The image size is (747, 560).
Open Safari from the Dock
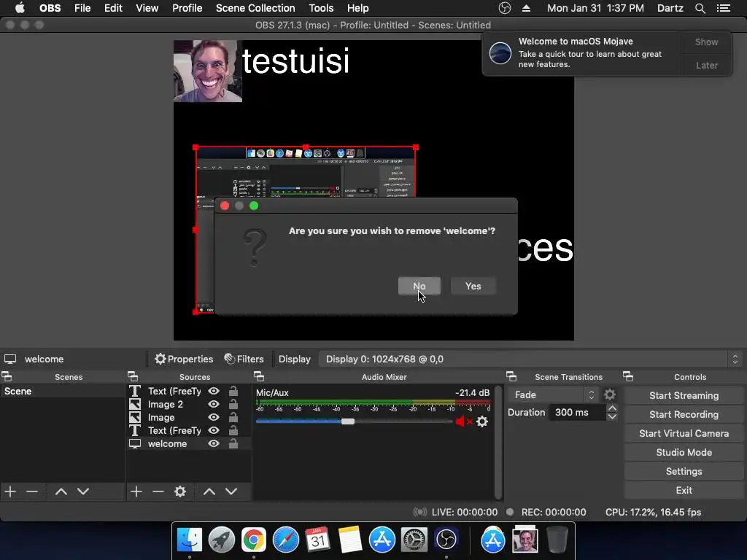pos(286,540)
